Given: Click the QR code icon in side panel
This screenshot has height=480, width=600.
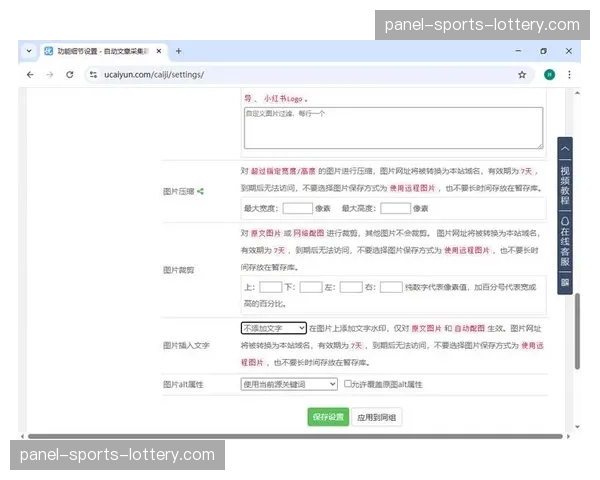Looking at the screenshot, I should click(565, 283).
